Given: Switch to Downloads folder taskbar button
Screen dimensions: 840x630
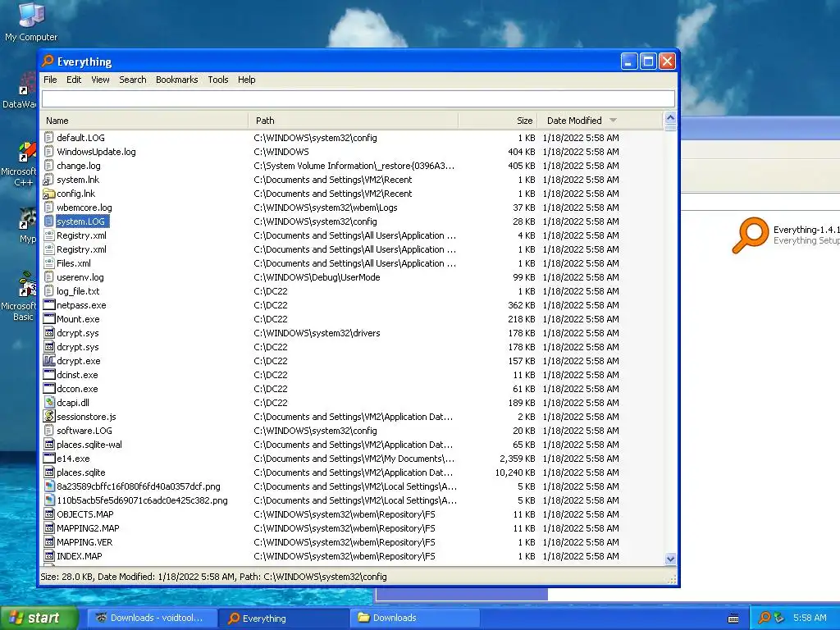Looking at the screenshot, I should pyautogui.click(x=413, y=618).
